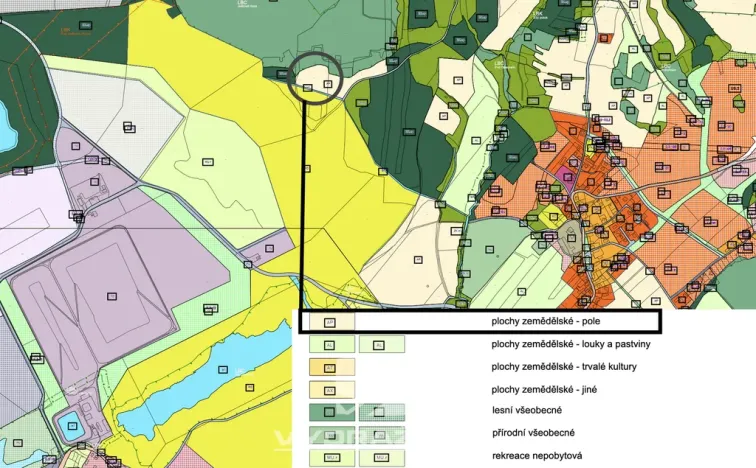Click the AX legend swatch for jiné
The height and width of the screenshot is (468, 756).
pyautogui.click(x=332, y=389)
